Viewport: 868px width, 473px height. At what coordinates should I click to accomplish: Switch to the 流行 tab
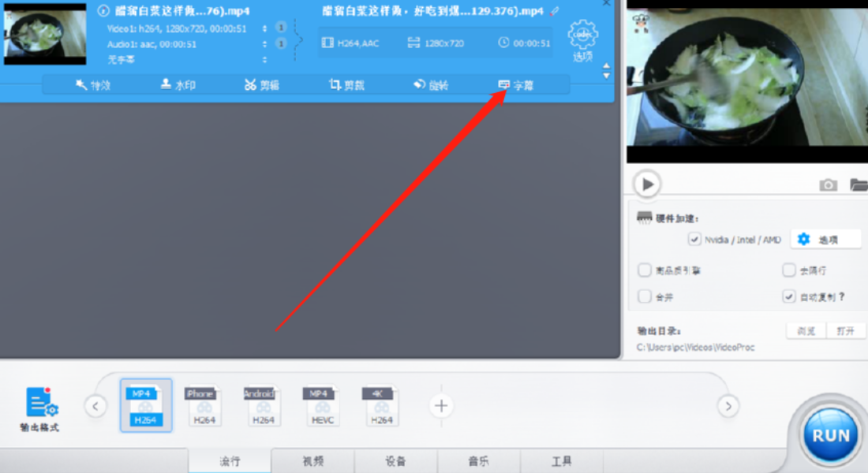coord(230,461)
